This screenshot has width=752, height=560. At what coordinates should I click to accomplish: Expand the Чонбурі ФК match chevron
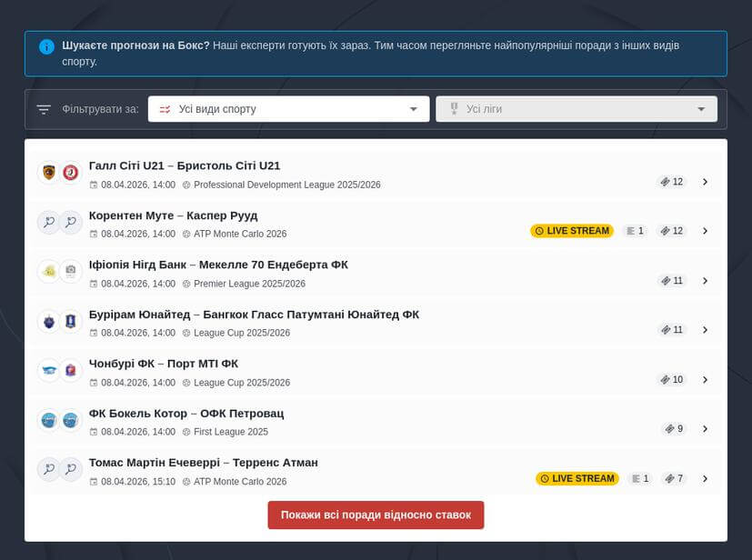pyautogui.click(x=705, y=380)
